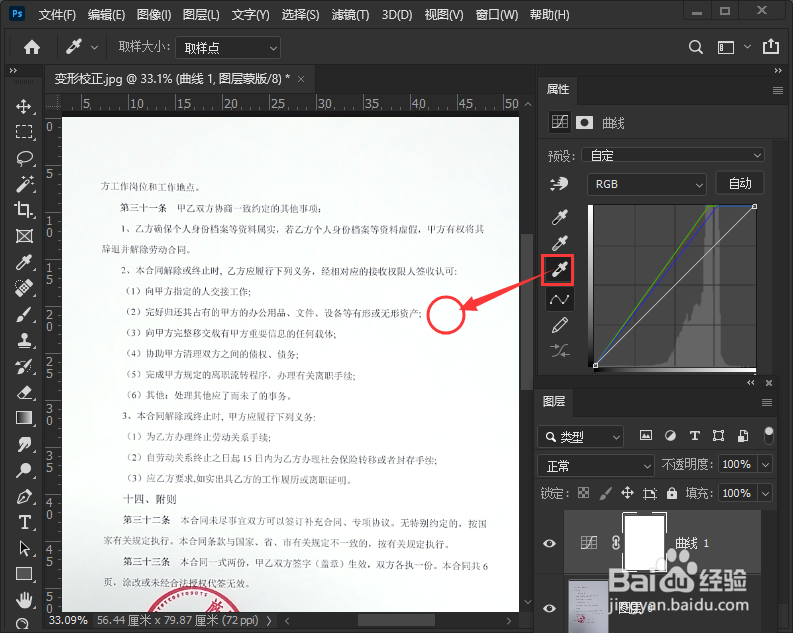Pick the black point eyedropper in Curves
The width and height of the screenshot is (793, 633).
pos(559,217)
